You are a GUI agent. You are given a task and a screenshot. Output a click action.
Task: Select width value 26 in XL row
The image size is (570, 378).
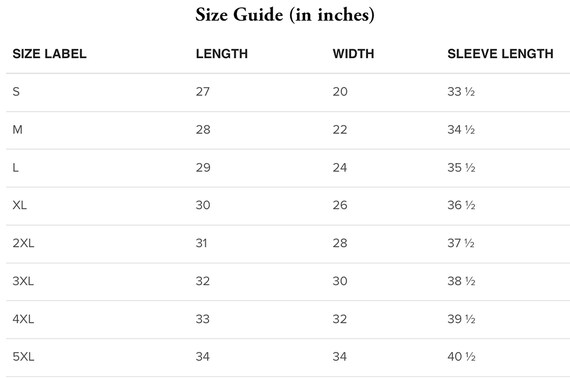coord(340,205)
